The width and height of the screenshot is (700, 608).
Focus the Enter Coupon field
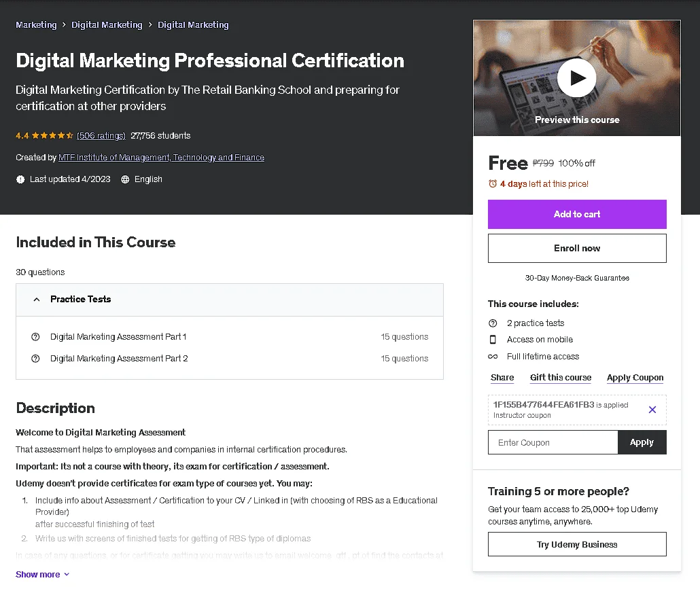tap(553, 442)
